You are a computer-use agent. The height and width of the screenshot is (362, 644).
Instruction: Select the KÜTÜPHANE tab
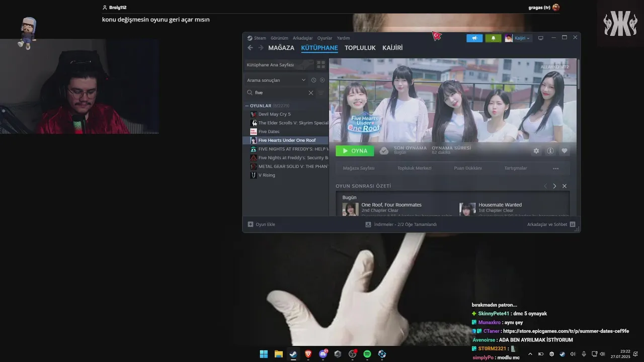319,48
